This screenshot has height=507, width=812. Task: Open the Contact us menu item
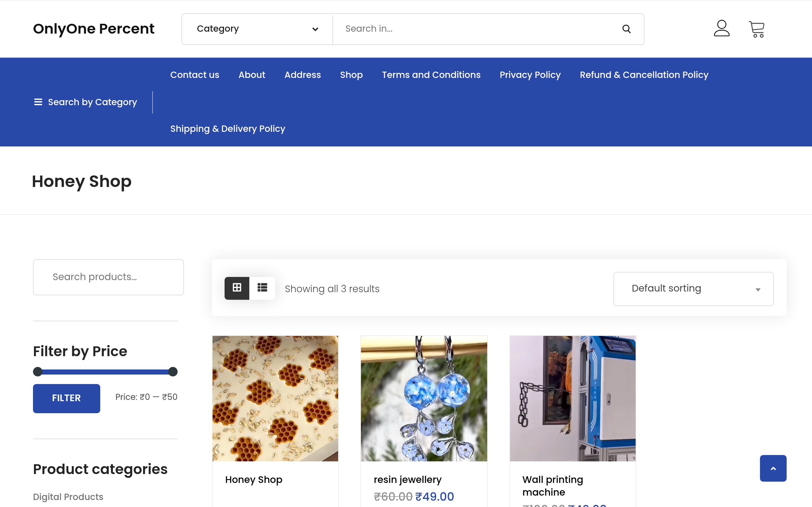[x=195, y=75]
